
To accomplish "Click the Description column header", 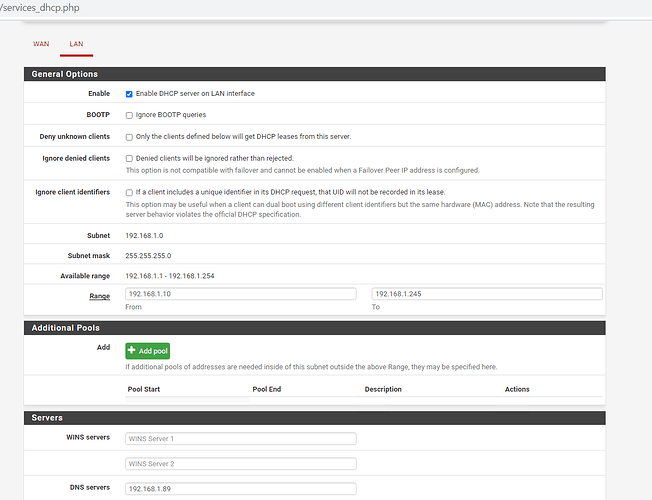I will pos(383,389).
